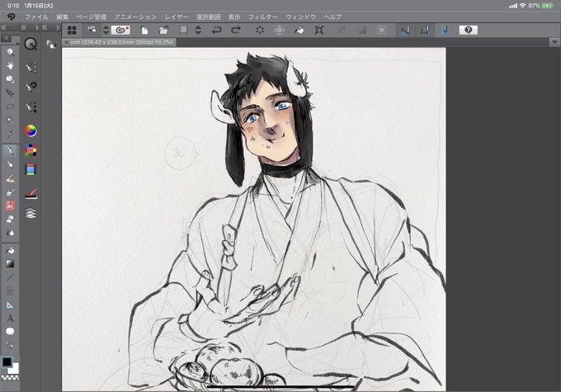This screenshot has width=561, height=392.
Task: Click the Clip Studio spiral logo button
Action: pyautogui.click(x=120, y=30)
